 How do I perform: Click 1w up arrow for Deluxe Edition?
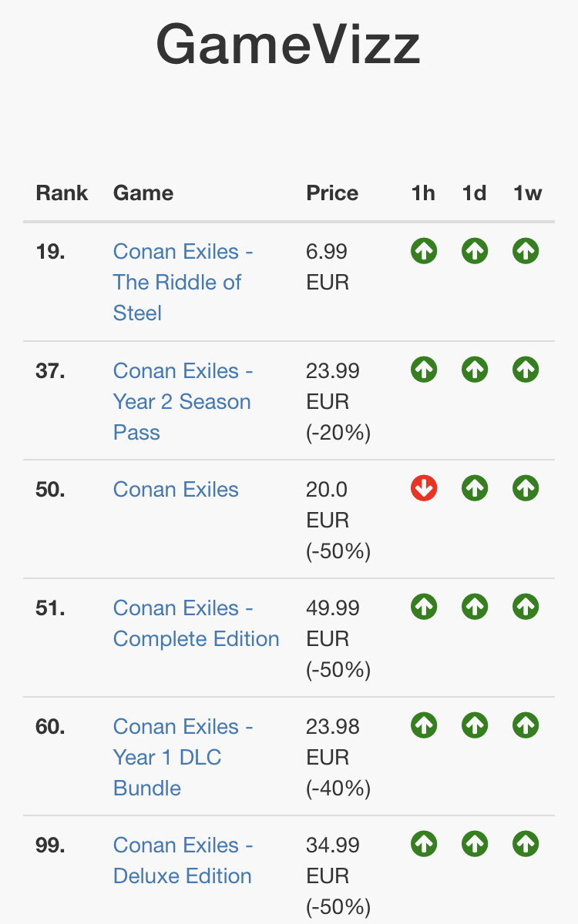(x=526, y=844)
